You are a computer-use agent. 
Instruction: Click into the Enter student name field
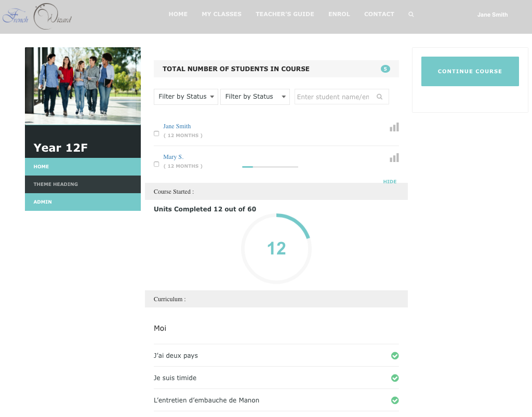pos(333,97)
